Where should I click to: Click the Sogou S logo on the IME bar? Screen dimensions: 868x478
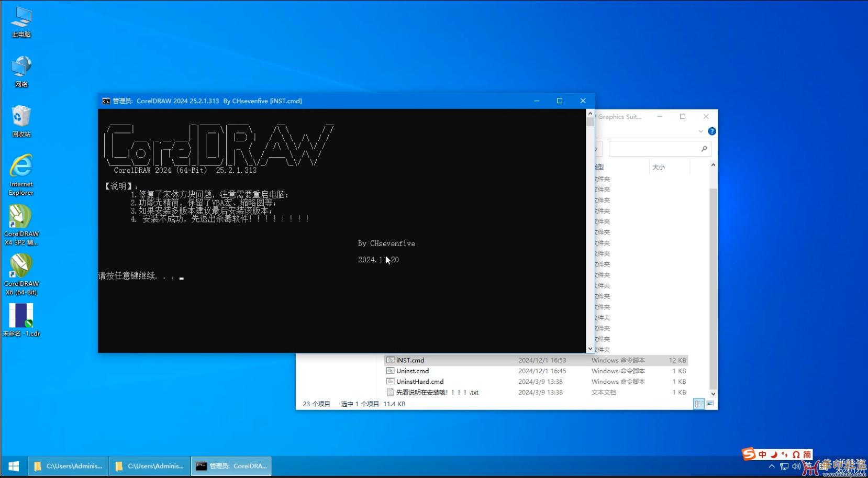[749, 454]
